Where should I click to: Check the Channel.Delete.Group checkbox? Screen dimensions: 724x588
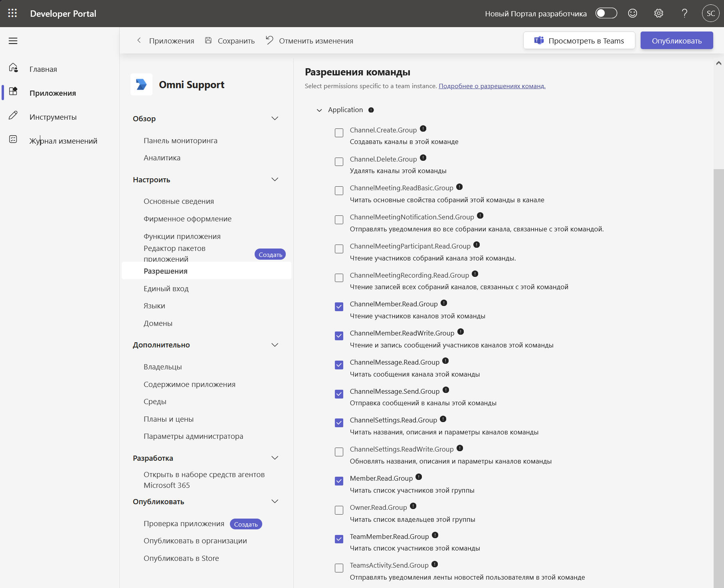(x=339, y=162)
